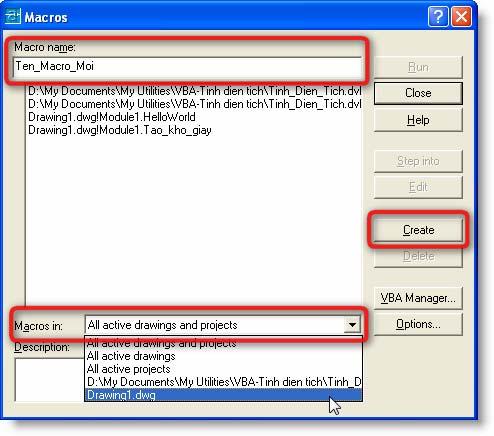Click Macros in combo box text
The height and width of the screenshot is (436, 494).
[162, 325]
